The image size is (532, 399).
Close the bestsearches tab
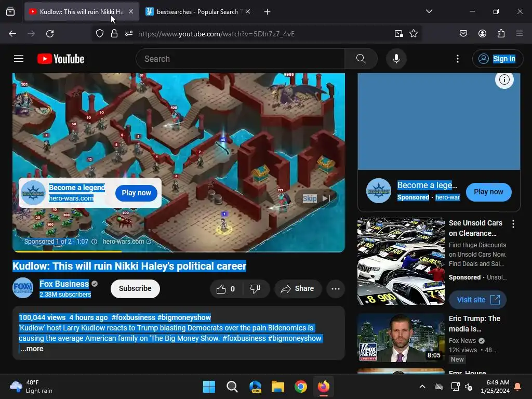coord(248,11)
